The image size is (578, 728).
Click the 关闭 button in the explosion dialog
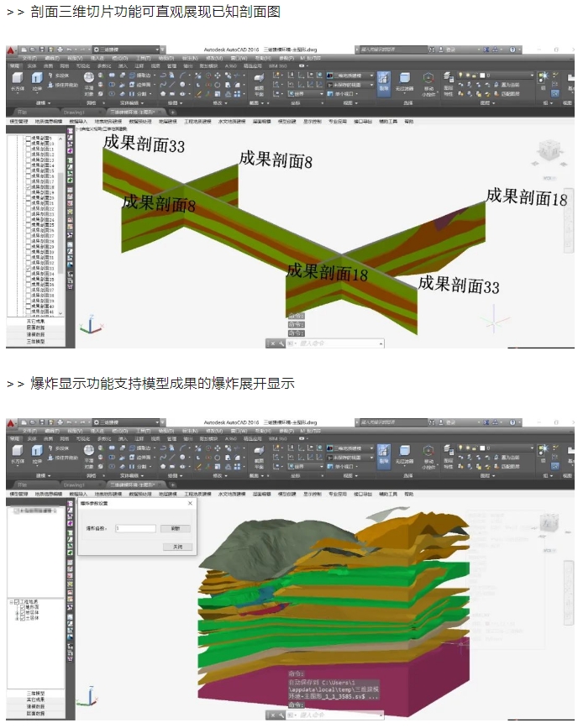pyautogui.click(x=177, y=546)
